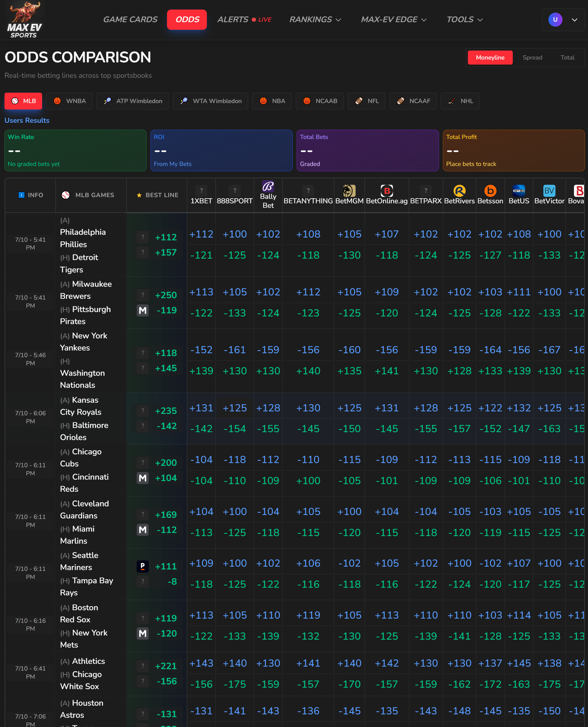588x727 pixels.
Task: Click the Total Bets stats card
Action: (368, 151)
